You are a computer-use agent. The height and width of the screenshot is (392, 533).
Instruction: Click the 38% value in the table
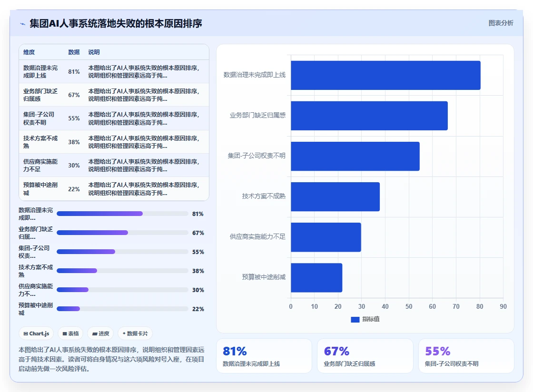point(74,142)
